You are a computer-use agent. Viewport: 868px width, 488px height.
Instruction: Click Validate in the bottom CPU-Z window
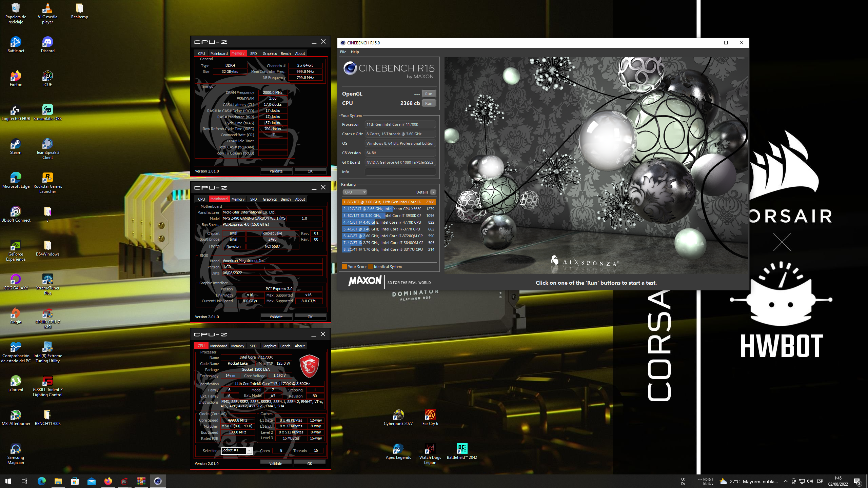coord(276,464)
